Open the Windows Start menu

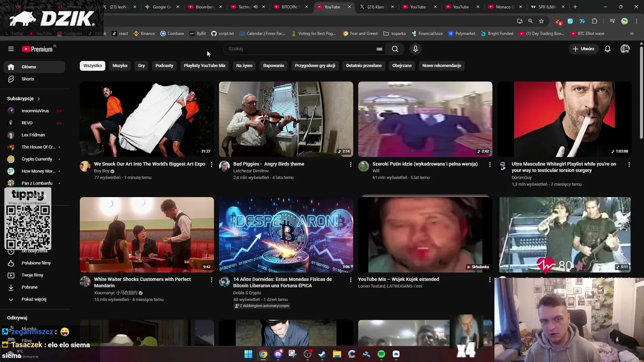tap(248, 354)
